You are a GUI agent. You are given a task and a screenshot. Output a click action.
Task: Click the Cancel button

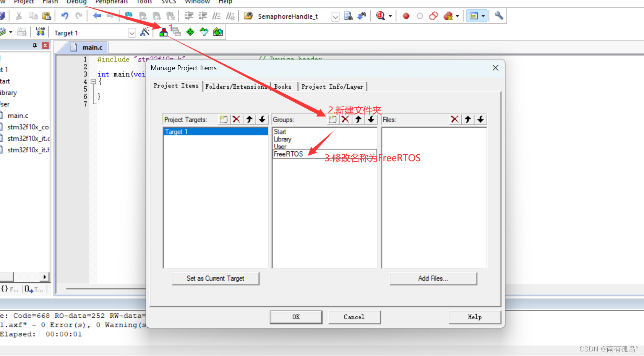354,317
